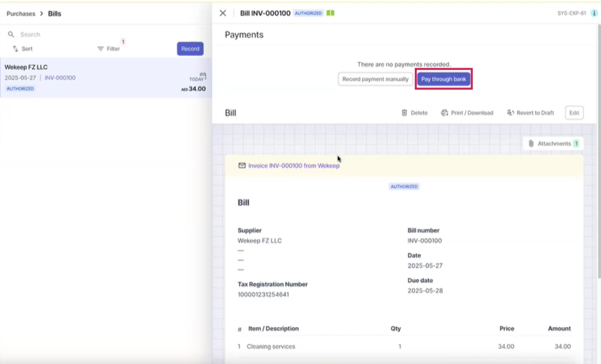
Task: Select the Wekeep FZ LLC bill row
Action: 106,78
